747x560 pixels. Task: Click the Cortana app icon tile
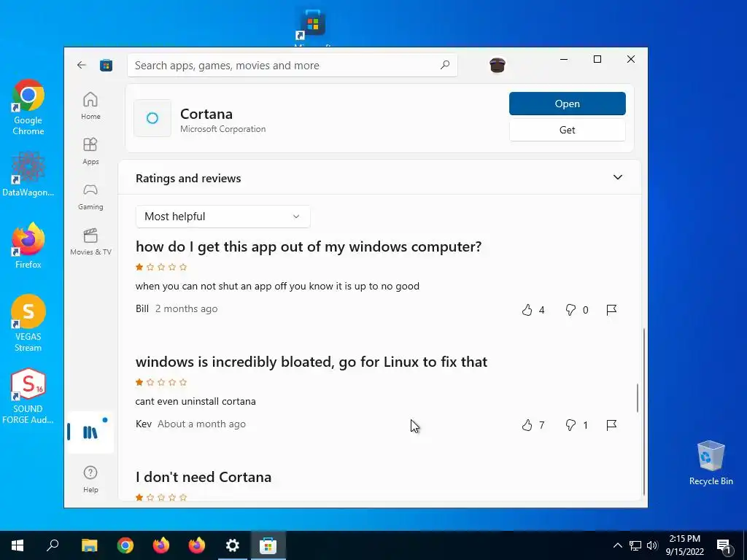click(152, 118)
